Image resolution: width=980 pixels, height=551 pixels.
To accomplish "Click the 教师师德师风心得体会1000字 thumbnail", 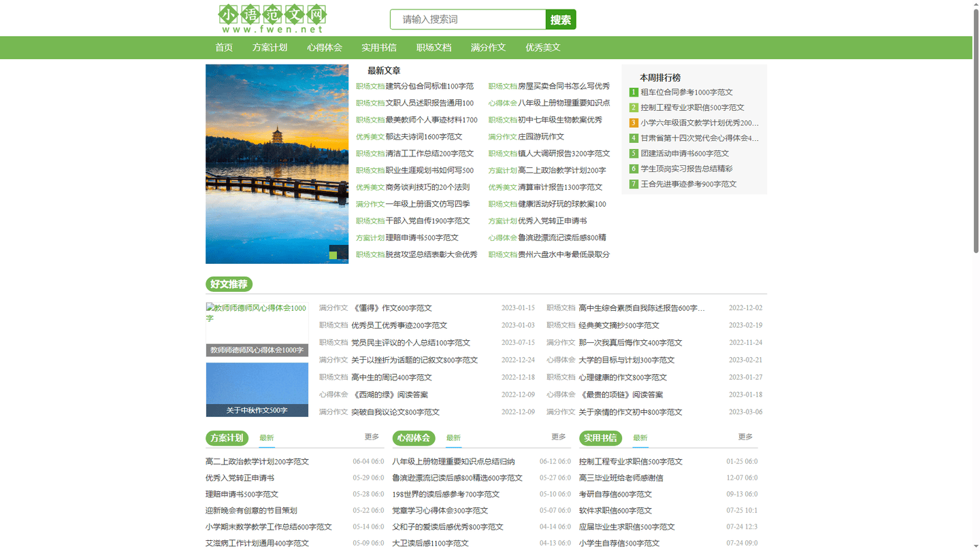I will tap(257, 329).
